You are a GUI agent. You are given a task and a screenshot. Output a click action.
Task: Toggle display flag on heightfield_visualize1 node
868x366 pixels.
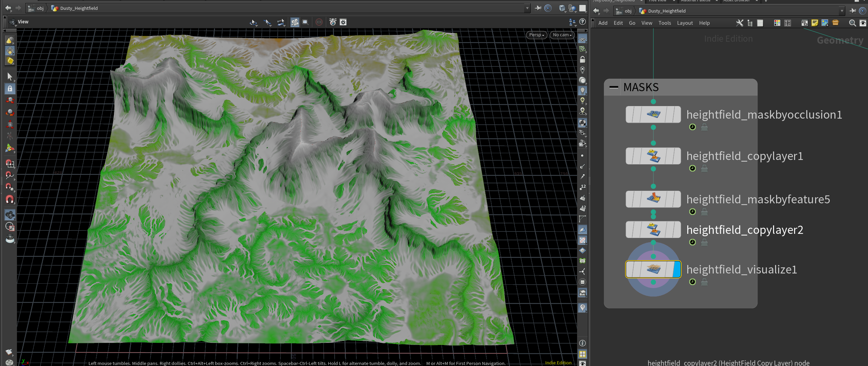click(x=677, y=269)
